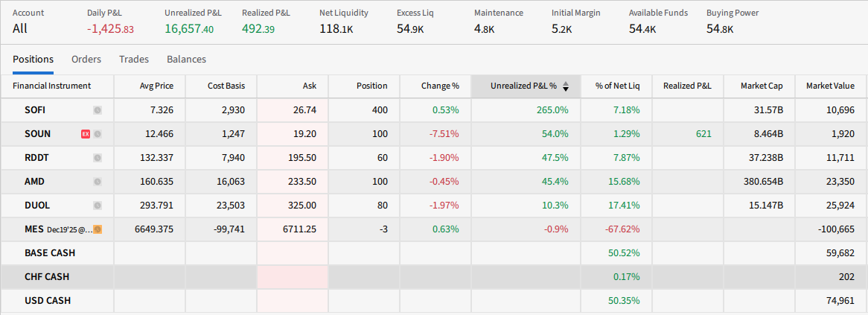
Task: Click the Maintenance value 4.8K
Action: coord(485,29)
